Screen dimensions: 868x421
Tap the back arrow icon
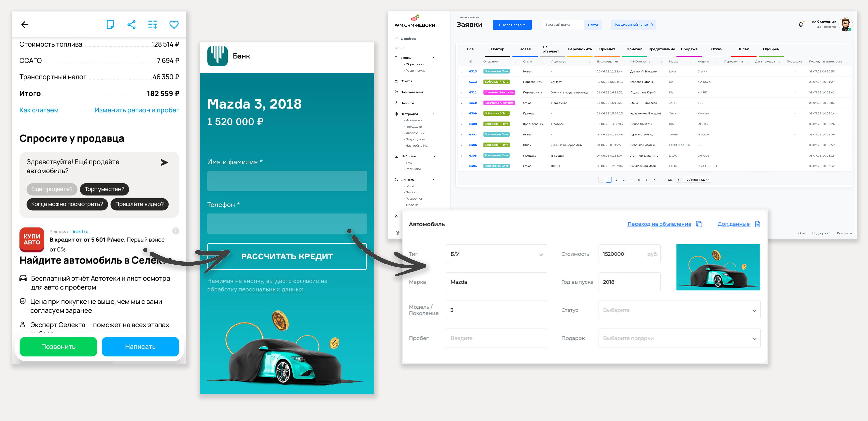click(x=25, y=25)
